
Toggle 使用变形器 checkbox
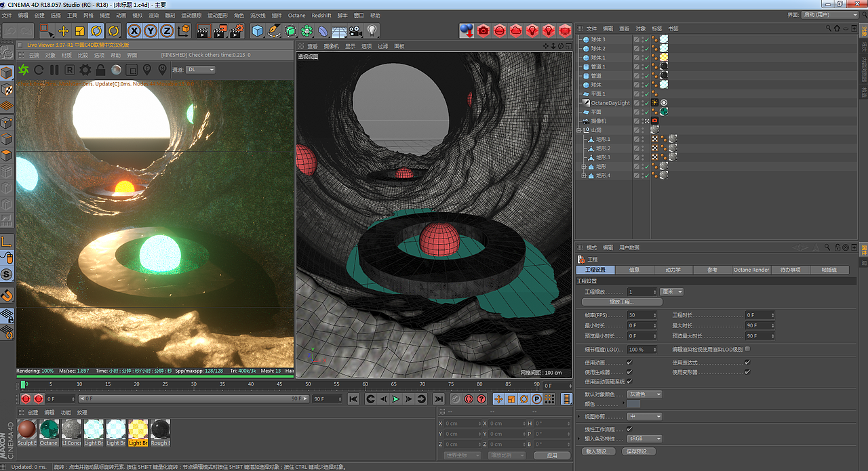coord(747,372)
